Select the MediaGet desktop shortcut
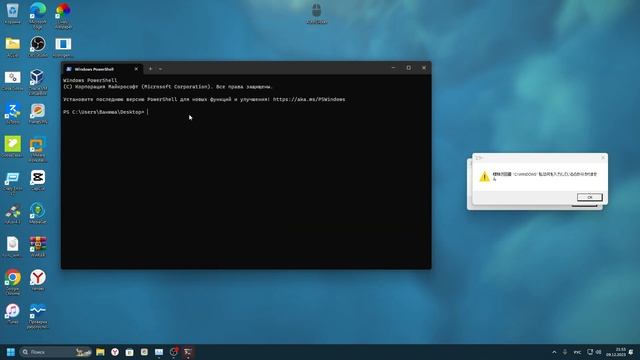 click(38, 214)
